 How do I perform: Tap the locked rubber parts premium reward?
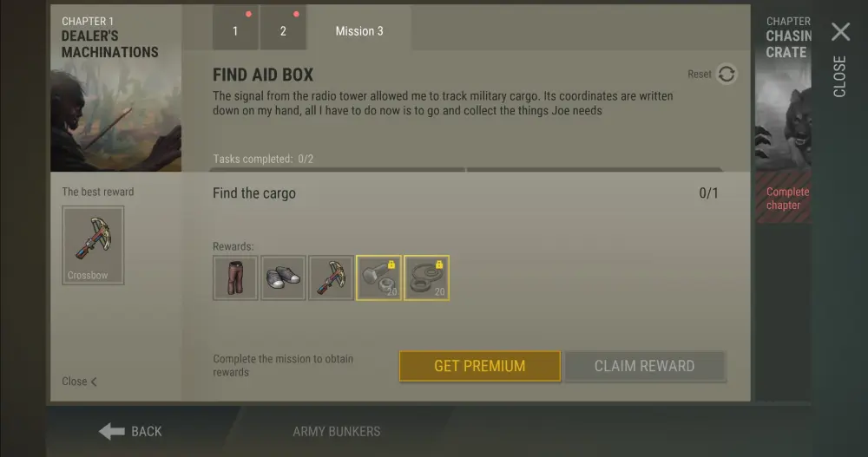coord(427,277)
